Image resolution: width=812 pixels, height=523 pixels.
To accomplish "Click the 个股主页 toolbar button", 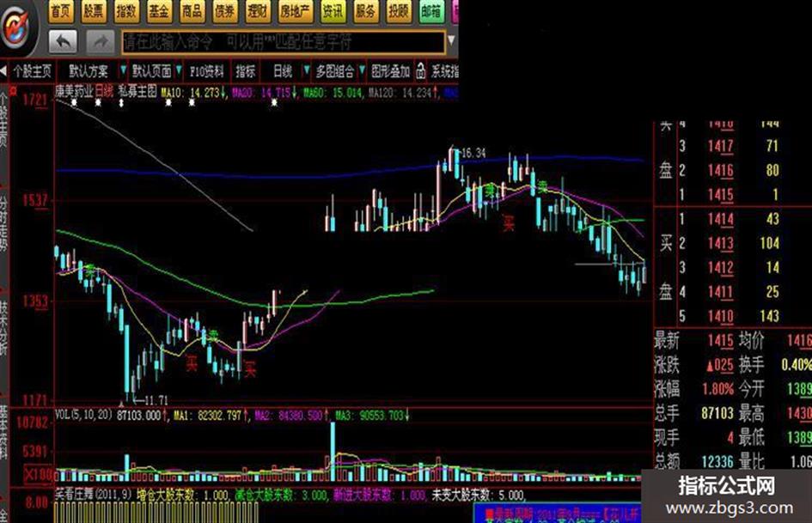I will [x=32, y=71].
